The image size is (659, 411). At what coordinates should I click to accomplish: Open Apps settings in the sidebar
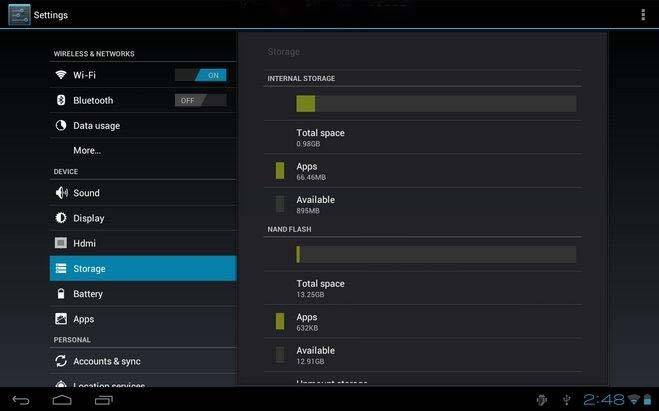click(x=143, y=319)
